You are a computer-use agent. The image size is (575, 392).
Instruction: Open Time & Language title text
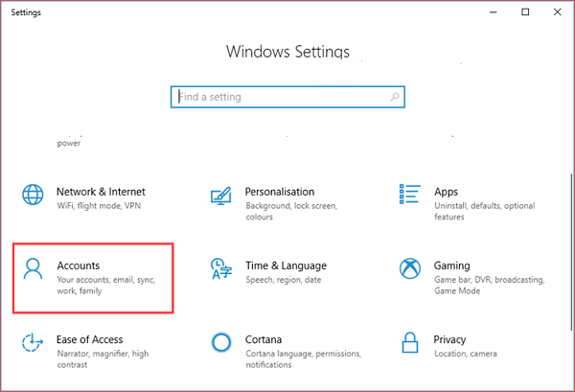click(x=286, y=265)
